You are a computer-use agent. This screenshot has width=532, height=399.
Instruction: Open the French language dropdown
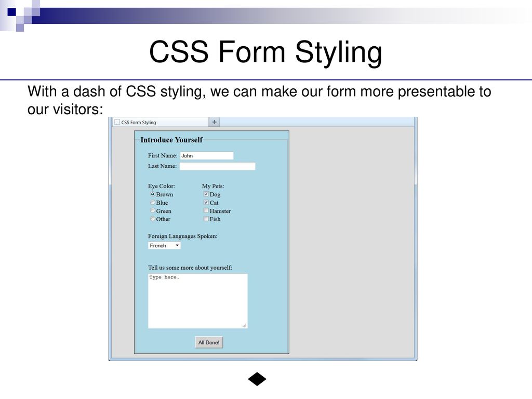164,246
